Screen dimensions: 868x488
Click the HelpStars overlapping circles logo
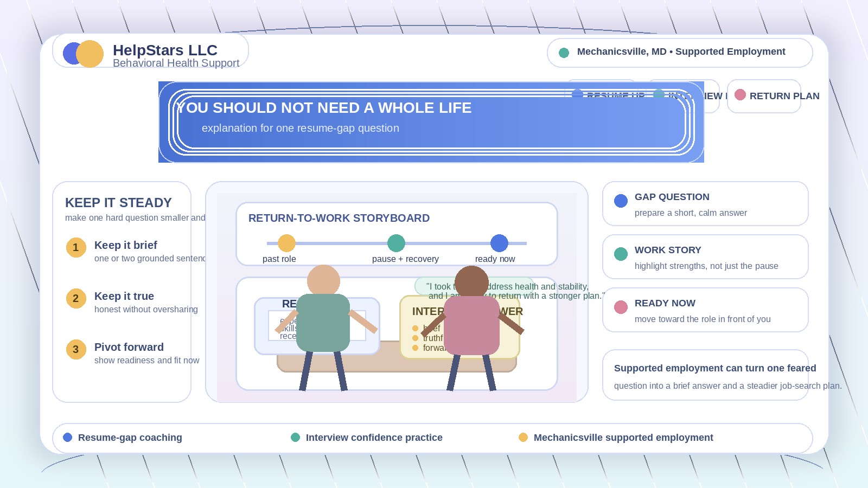(83, 54)
